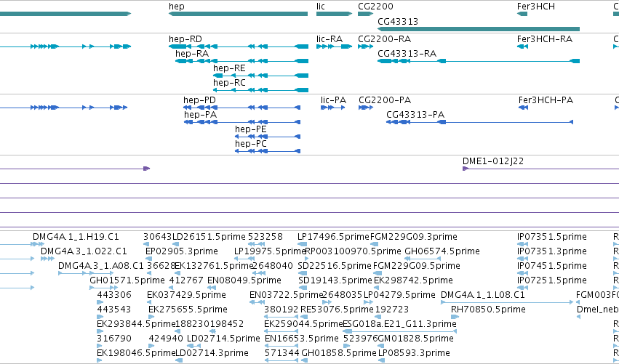Click the CG2200-RA transcript

366,46
